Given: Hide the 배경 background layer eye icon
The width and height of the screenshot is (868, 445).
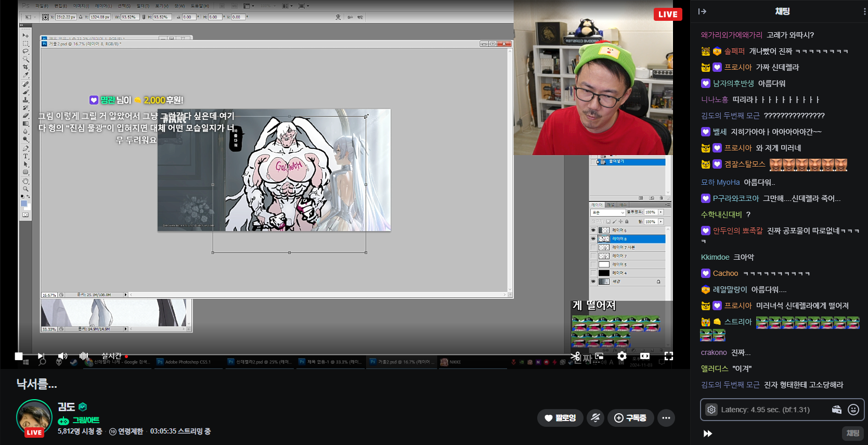Looking at the screenshot, I should click(x=593, y=282).
